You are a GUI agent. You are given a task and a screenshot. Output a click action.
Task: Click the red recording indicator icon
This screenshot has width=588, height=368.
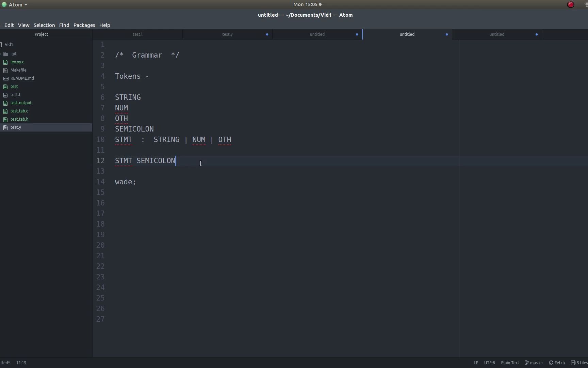pyautogui.click(x=571, y=5)
